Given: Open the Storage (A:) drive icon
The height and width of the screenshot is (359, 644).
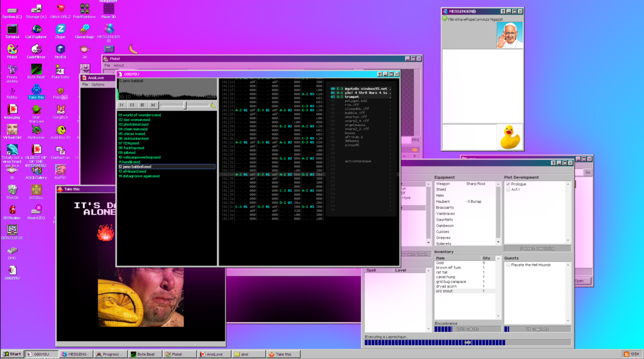Looking at the screenshot, I should point(36,11).
